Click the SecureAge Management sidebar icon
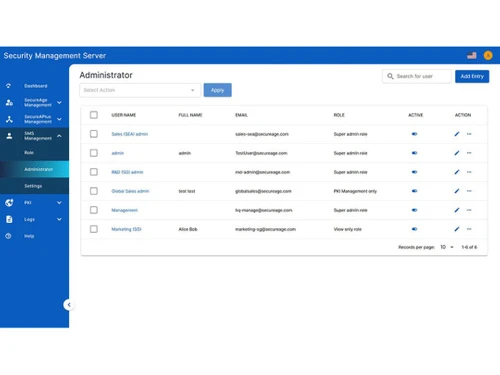 click(9, 102)
